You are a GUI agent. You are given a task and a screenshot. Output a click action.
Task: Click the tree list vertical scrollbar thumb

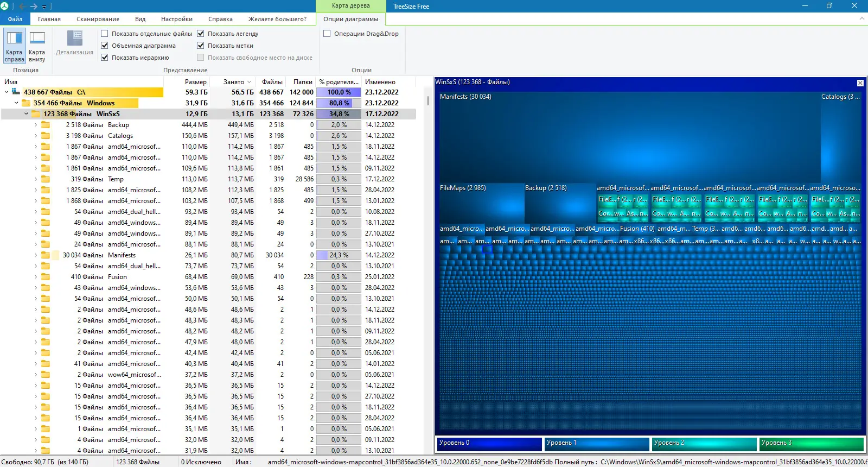[x=427, y=100]
